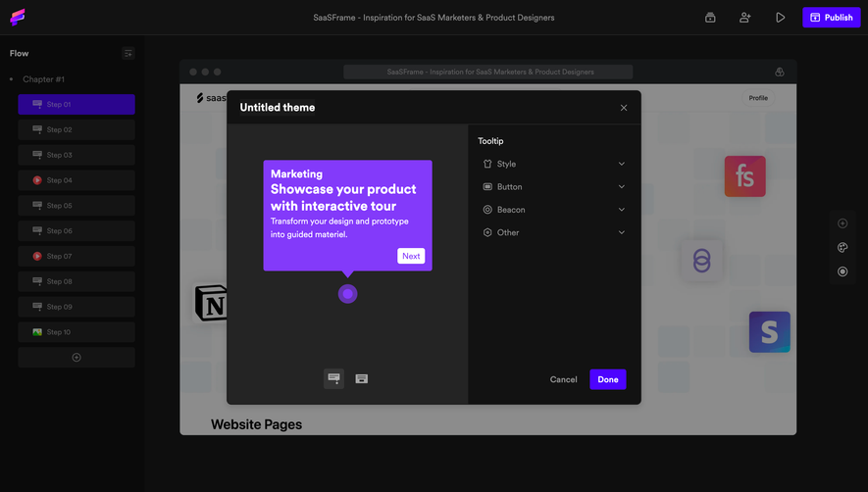Open Step 08 in the flow
The height and width of the screenshot is (492, 868).
(x=77, y=281)
